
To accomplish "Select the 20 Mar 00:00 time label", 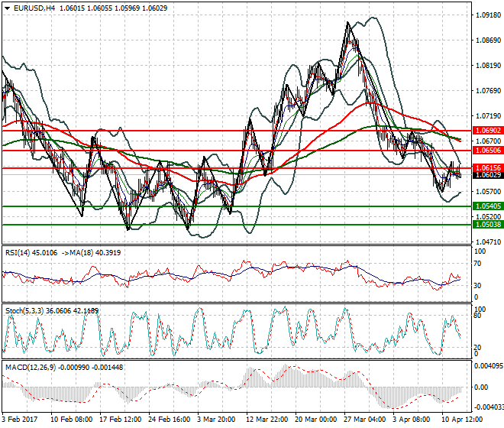I will pos(315,420).
